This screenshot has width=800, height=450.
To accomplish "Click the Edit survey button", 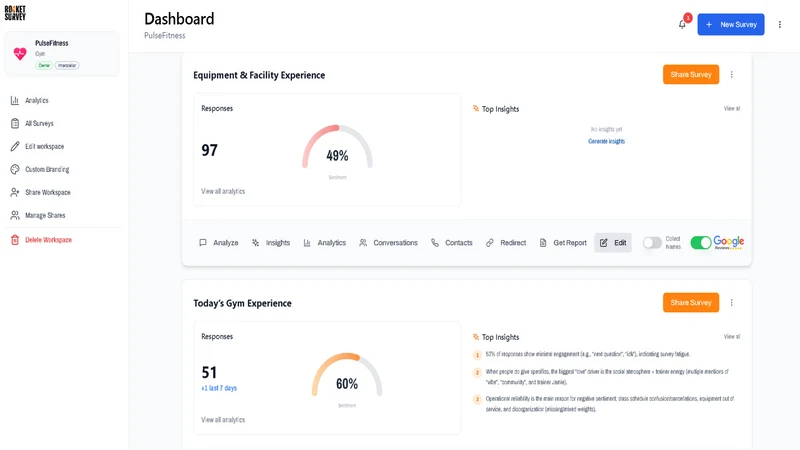I will (613, 243).
